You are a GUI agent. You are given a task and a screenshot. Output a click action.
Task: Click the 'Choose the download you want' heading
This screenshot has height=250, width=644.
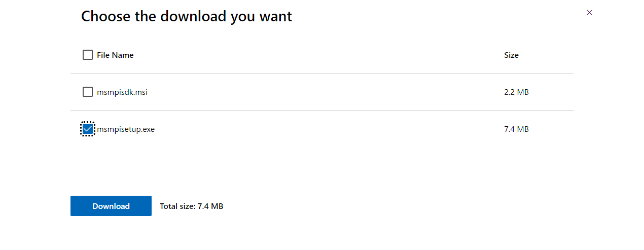tap(187, 16)
